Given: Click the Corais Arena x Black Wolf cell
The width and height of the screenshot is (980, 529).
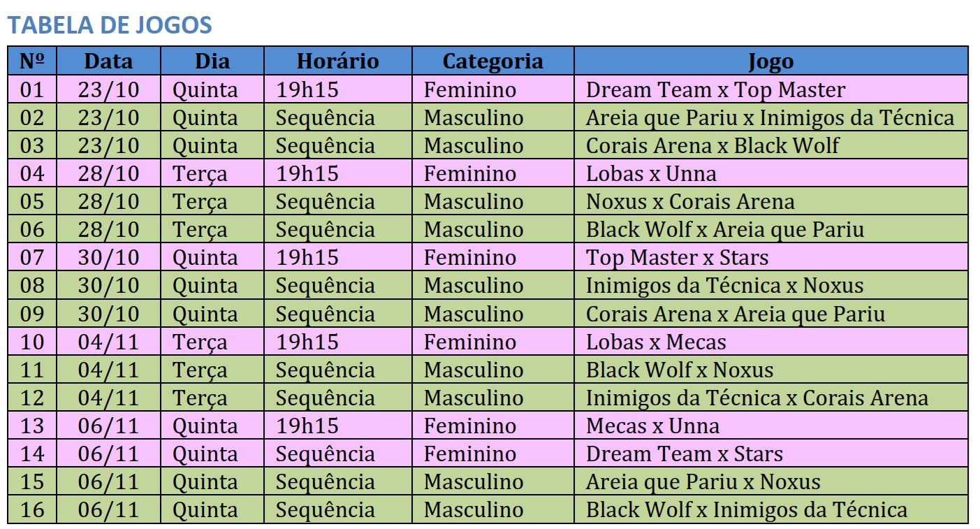Looking at the screenshot, I should coord(712,145).
